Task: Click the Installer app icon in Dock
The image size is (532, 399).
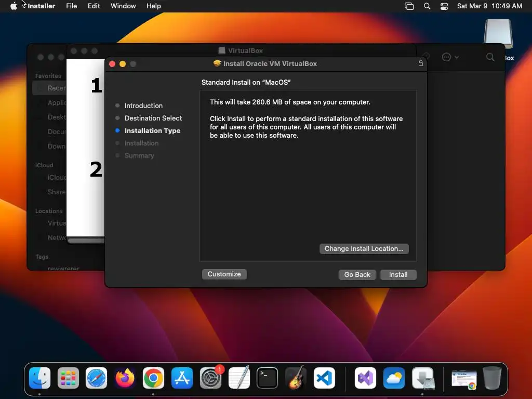Action: [x=423, y=378]
